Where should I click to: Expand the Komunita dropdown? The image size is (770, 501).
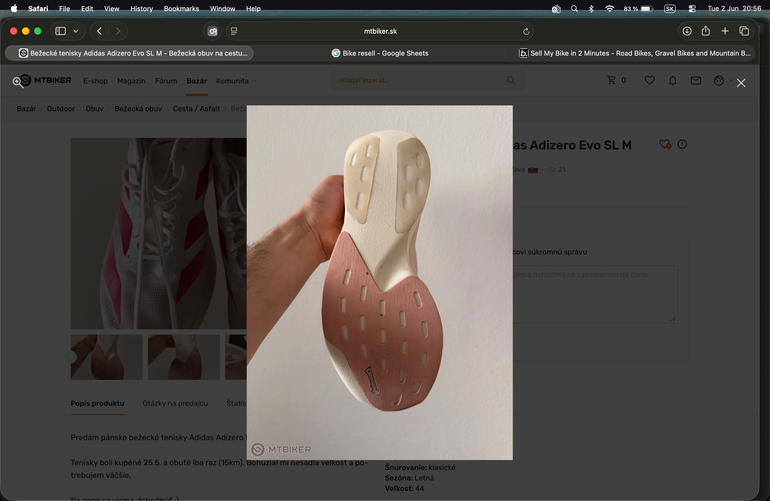(236, 81)
